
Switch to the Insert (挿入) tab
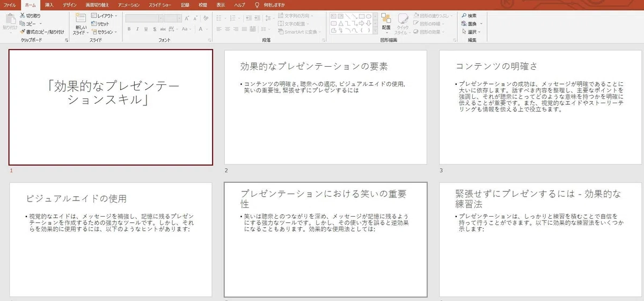[49, 4]
